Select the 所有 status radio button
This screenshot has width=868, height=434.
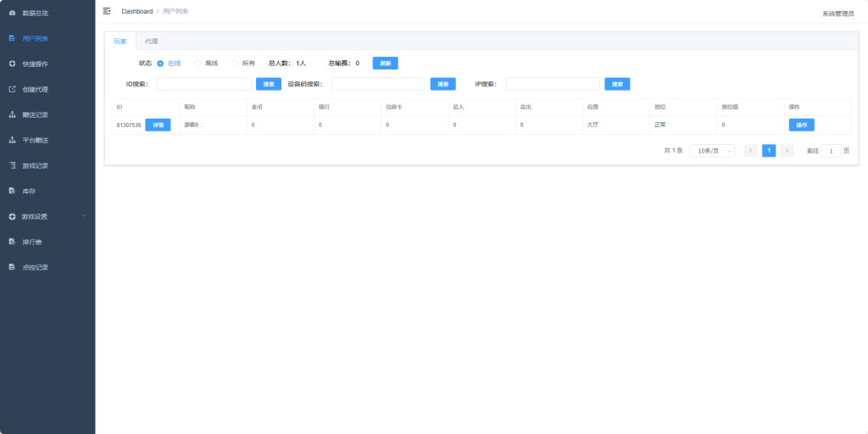235,64
